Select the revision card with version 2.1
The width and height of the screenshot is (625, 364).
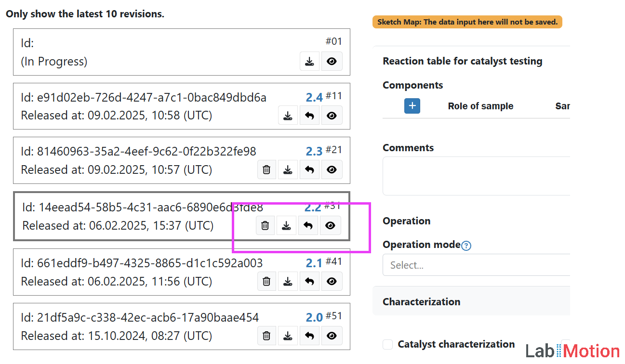pos(145,272)
